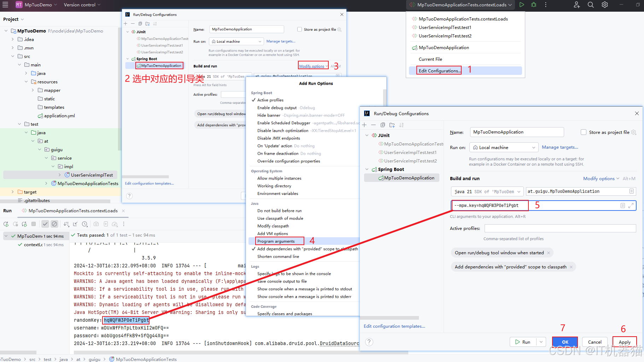The width and height of the screenshot is (644, 362).
Task: Open help question mark in front dialog
Action: click(x=369, y=342)
